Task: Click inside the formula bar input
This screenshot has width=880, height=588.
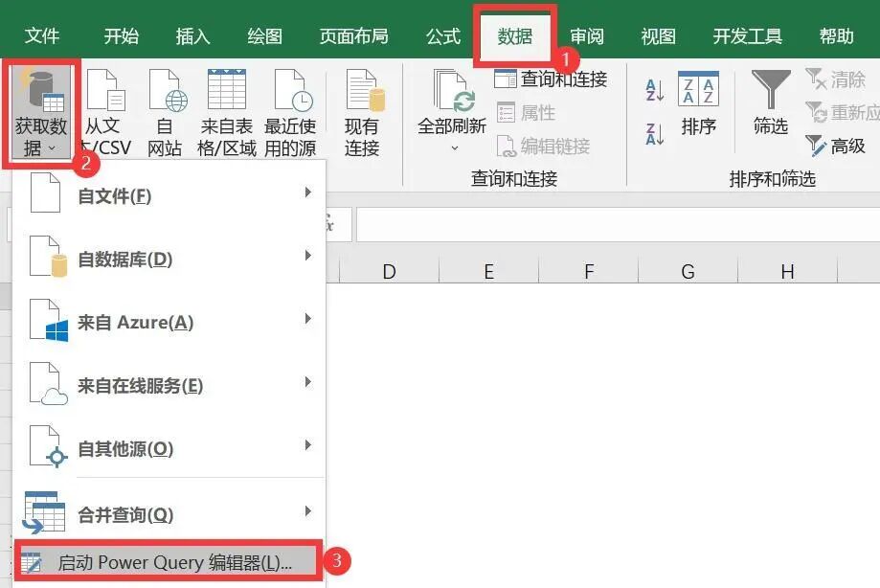Action: 618,224
